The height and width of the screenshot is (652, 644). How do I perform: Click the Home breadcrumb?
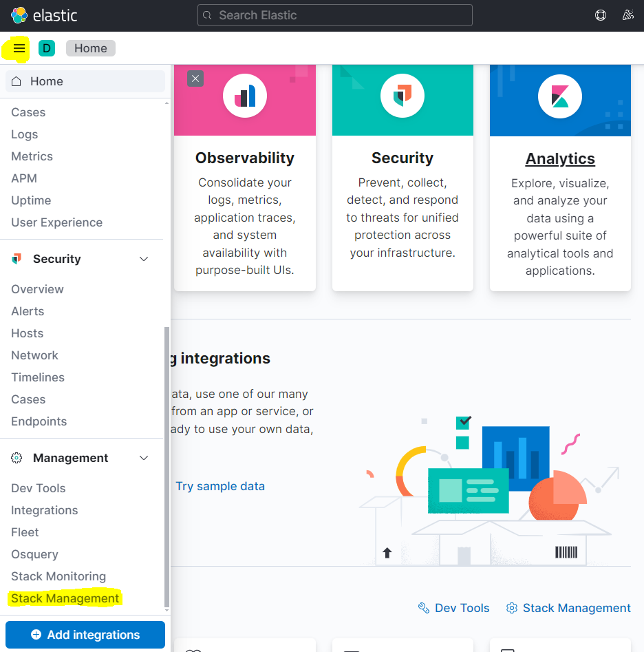[x=91, y=48]
